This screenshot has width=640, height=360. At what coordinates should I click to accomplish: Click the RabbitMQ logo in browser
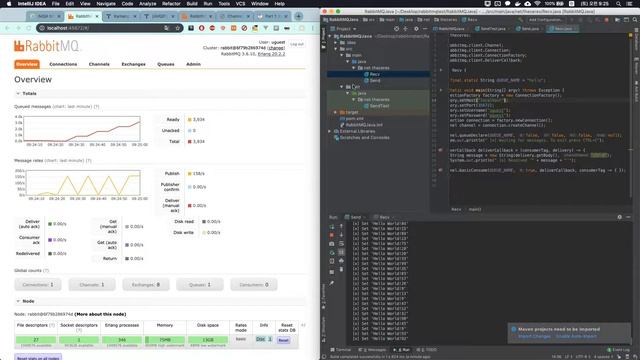pos(47,46)
